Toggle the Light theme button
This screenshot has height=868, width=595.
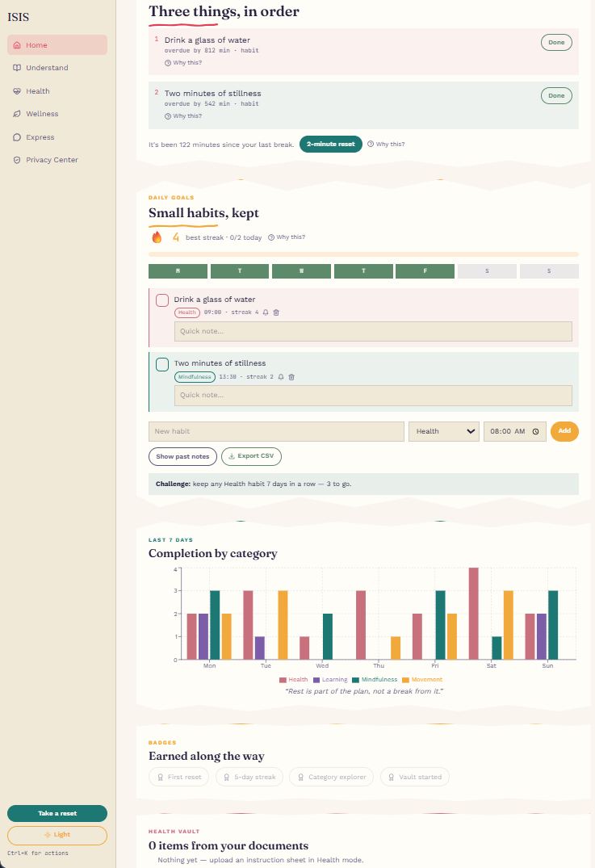(x=57, y=836)
